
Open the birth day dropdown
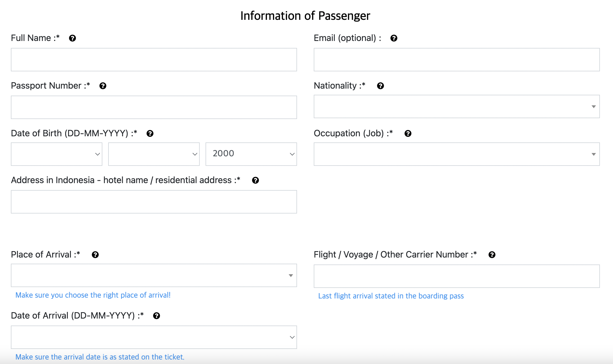tap(57, 154)
